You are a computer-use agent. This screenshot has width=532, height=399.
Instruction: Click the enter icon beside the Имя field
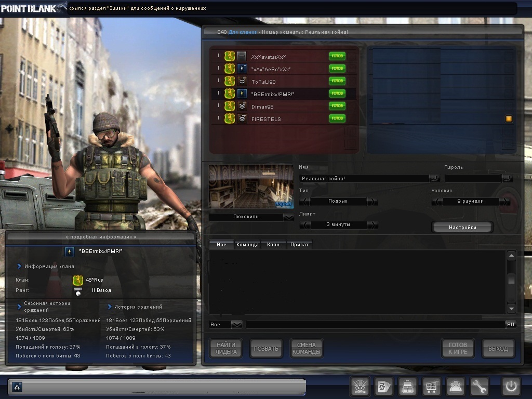[x=434, y=178]
